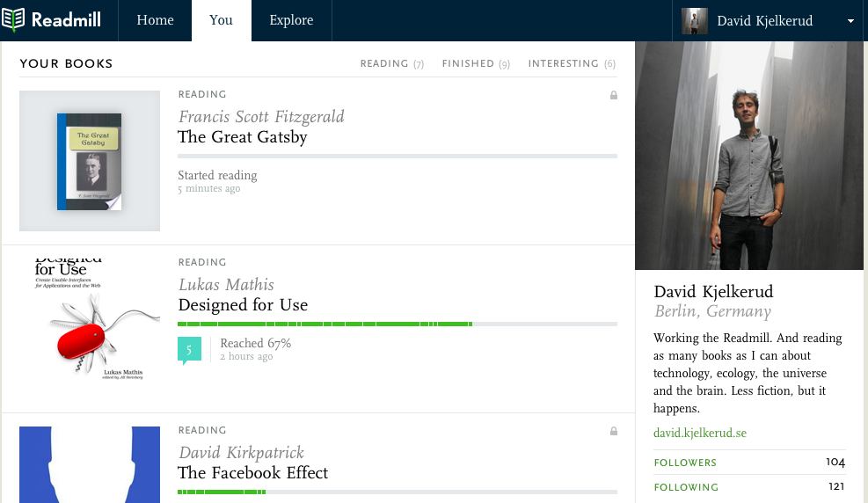Click The Great Gatsby empty progress bar
The image size is (868, 503).
pos(398,157)
